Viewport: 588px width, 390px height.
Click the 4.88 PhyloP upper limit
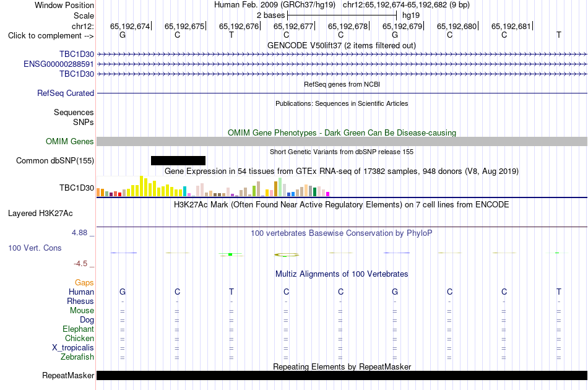[79, 233]
